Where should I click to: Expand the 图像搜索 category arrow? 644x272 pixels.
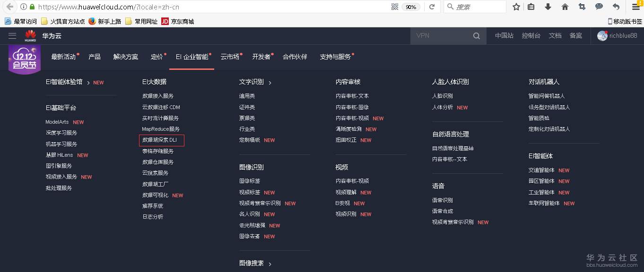(x=270, y=264)
